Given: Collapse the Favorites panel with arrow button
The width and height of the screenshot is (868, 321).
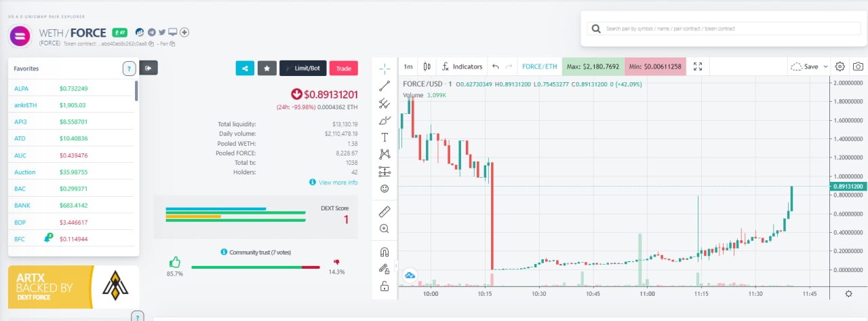Looking at the screenshot, I should pyautogui.click(x=149, y=67).
